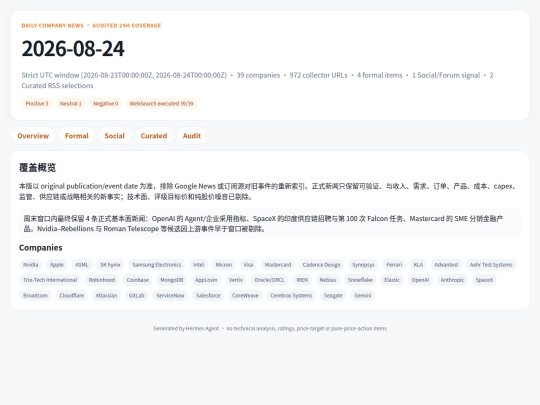Click the SpaceX chip
The height and width of the screenshot is (405, 540).
pyautogui.click(x=484, y=280)
